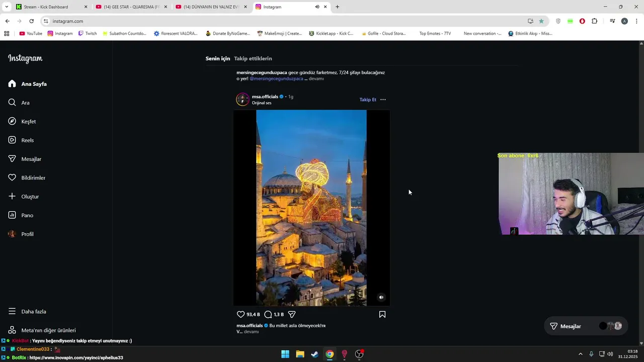Open Steam in the taskbar
Viewport: 644px width, 362px height.
click(x=314, y=354)
